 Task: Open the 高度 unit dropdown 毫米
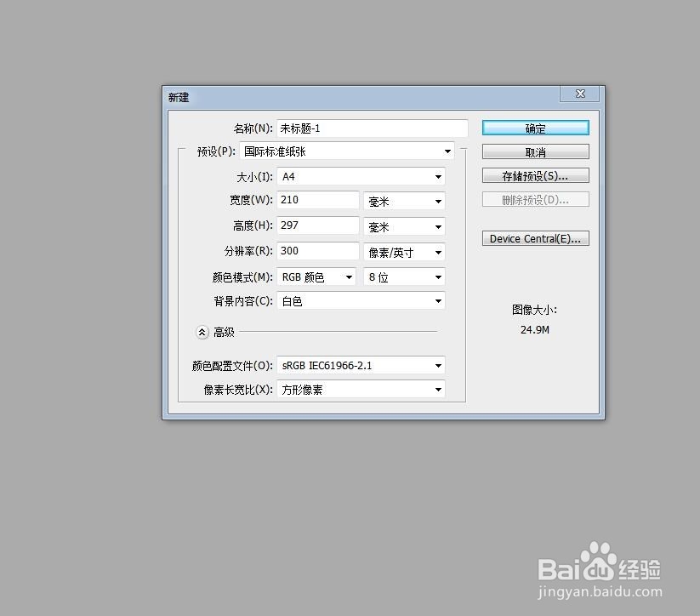pos(404,227)
